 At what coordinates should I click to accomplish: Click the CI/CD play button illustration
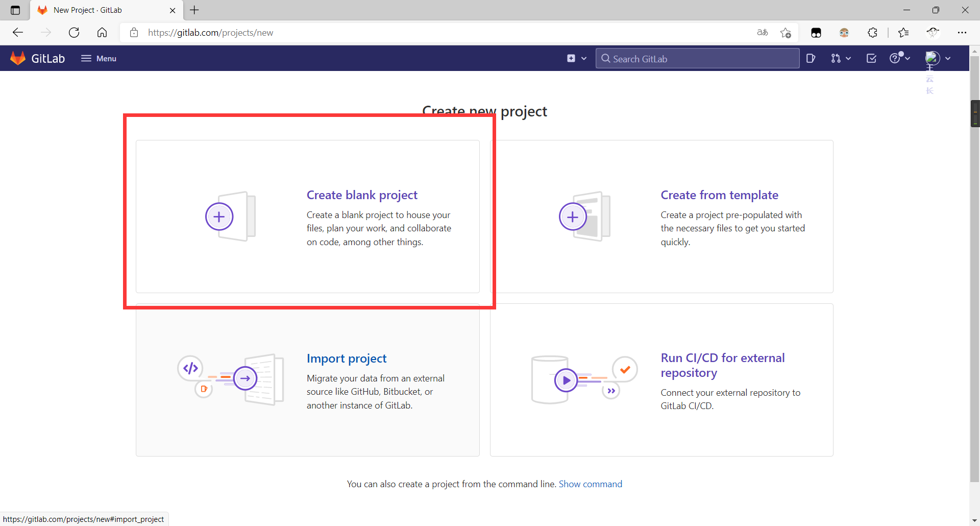pyautogui.click(x=566, y=380)
